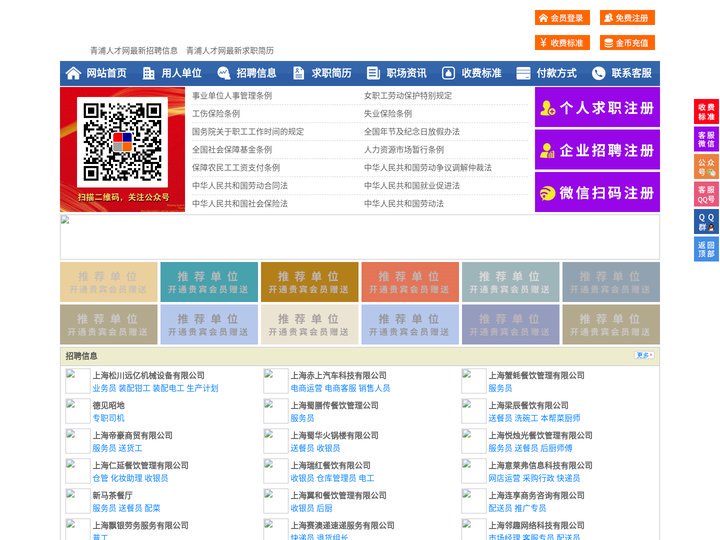The width and height of the screenshot is (720, 540).
Task: Go to 网站首页 in navigation bar
Action: pyautogui.click(x=107, y=73)
